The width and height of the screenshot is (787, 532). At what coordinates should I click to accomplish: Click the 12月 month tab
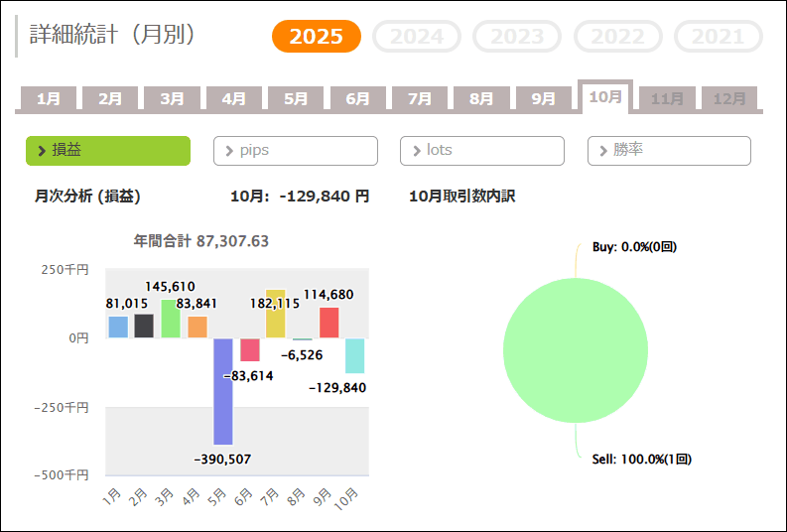729,99
